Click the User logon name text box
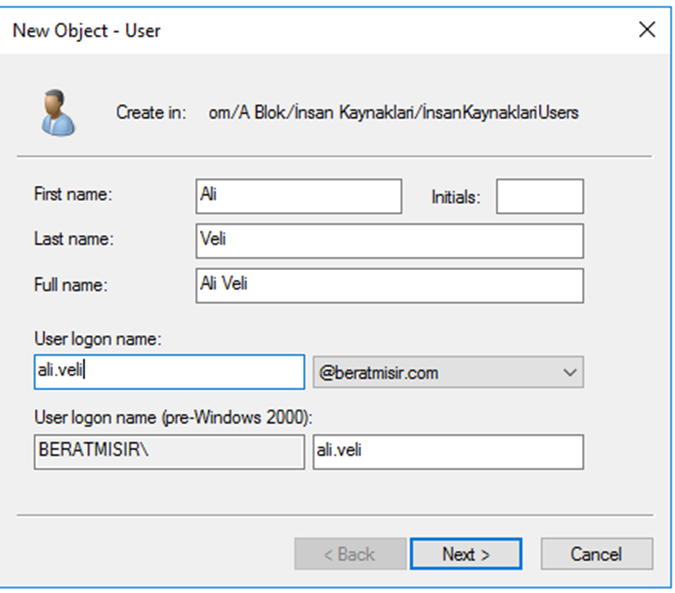 (167, 372)
